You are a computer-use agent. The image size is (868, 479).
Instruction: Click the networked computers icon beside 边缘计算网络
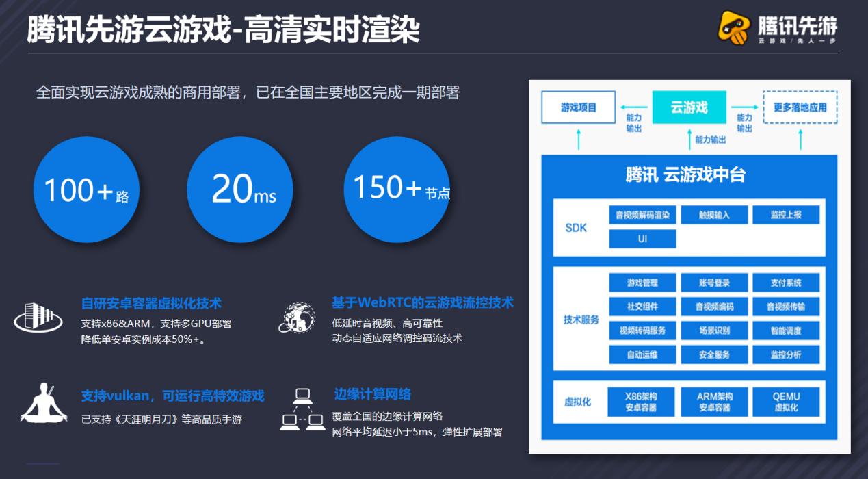[x=302, y=409]
